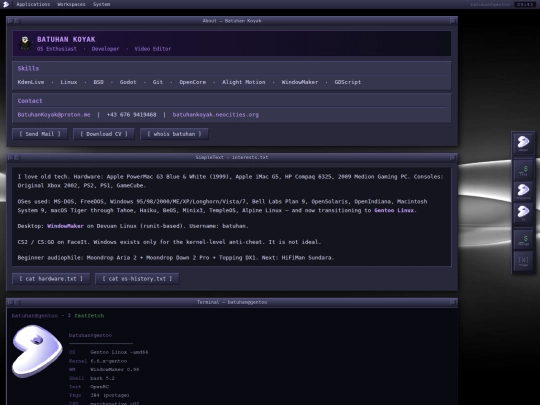The image size is (540, 405).
Task: Click the WindowMaker skill in Skills
Action: coord(300,82)
